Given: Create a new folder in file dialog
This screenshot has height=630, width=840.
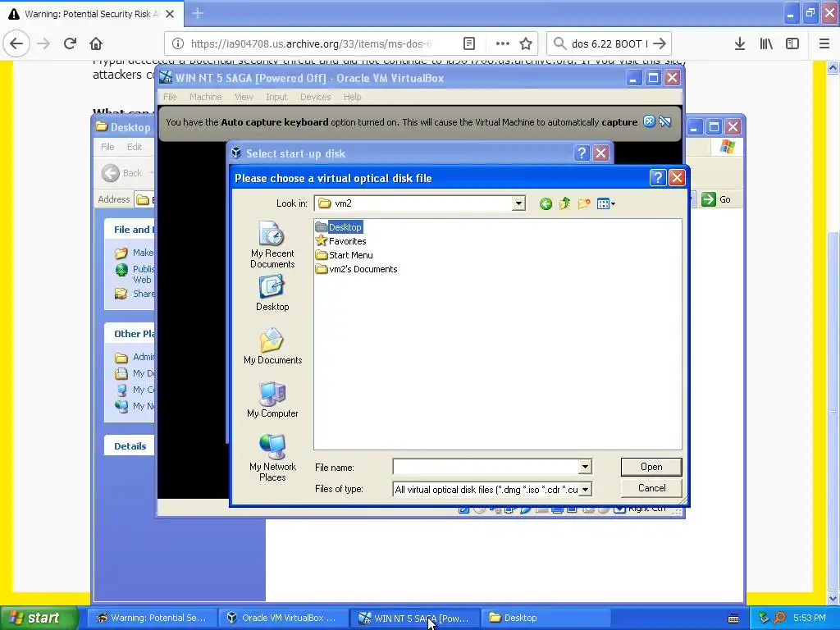Looking at the screenshot, I should [x=584, y=203].
